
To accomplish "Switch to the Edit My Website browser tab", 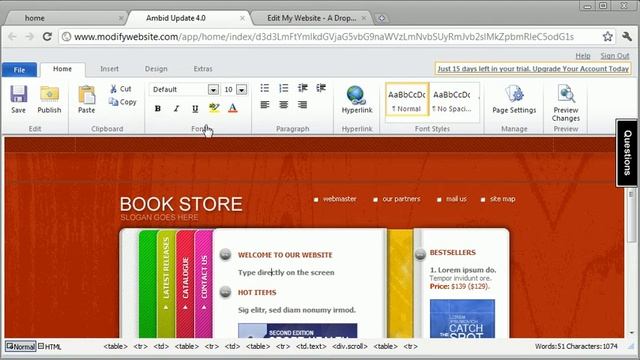I will 311,18.
